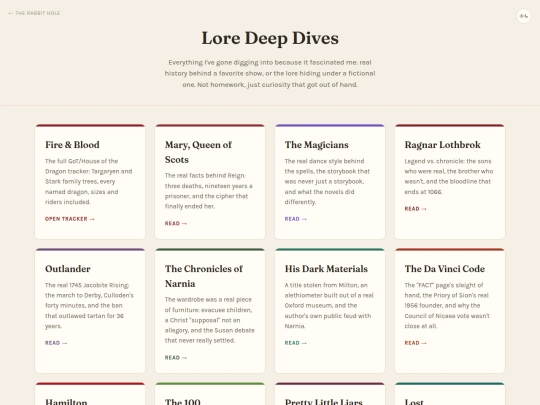Click The Magicians card title
This screenshot has width=540, height=405.
point(316,145)
